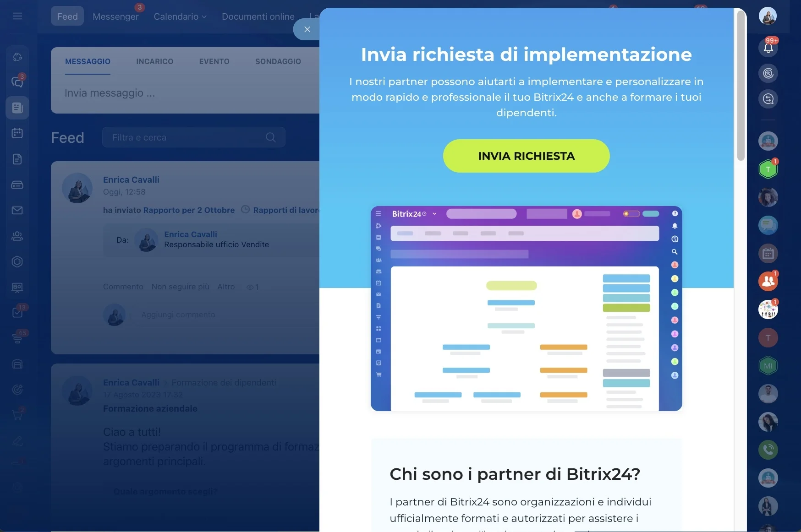This screenshot has height=532, width=801.
Task: Close the implementation request panel
Action: (x=307, y=29)
